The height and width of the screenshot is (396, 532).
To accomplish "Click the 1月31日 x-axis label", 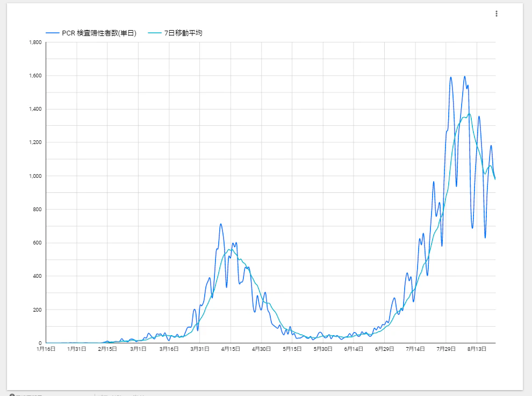I will tap(77, 349).
